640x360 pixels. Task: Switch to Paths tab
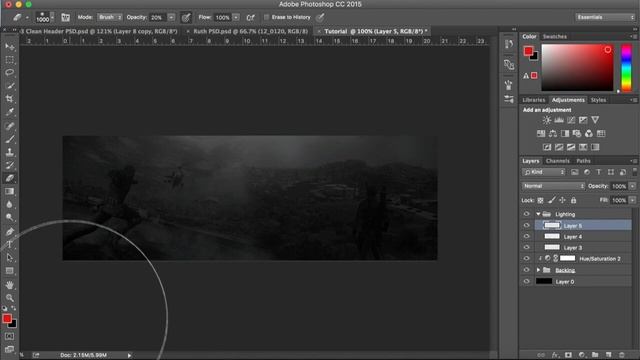point(583,161)
